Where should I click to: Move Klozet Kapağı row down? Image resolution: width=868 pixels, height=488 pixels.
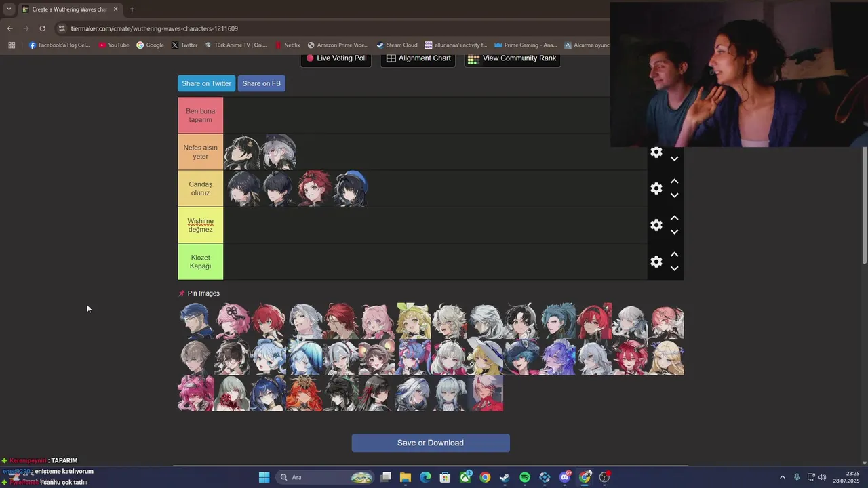(x=674, y=268)
